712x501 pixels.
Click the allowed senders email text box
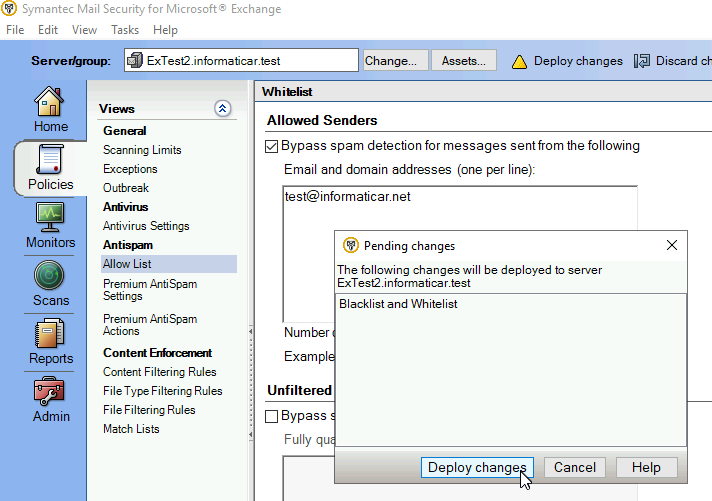460,253
